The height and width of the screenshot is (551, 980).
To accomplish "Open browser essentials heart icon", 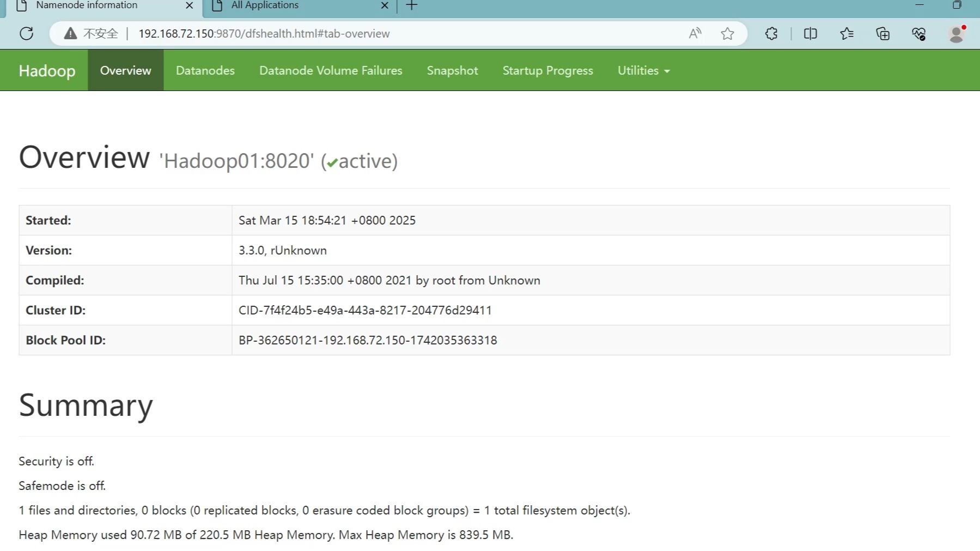I will click(x=918, y=34).
